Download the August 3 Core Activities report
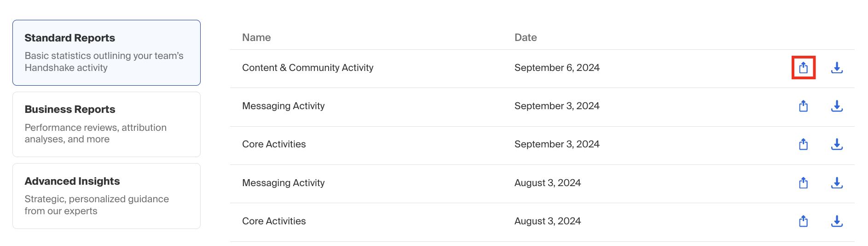The width and height of the screenshot is (868, 246). [837, 221]
